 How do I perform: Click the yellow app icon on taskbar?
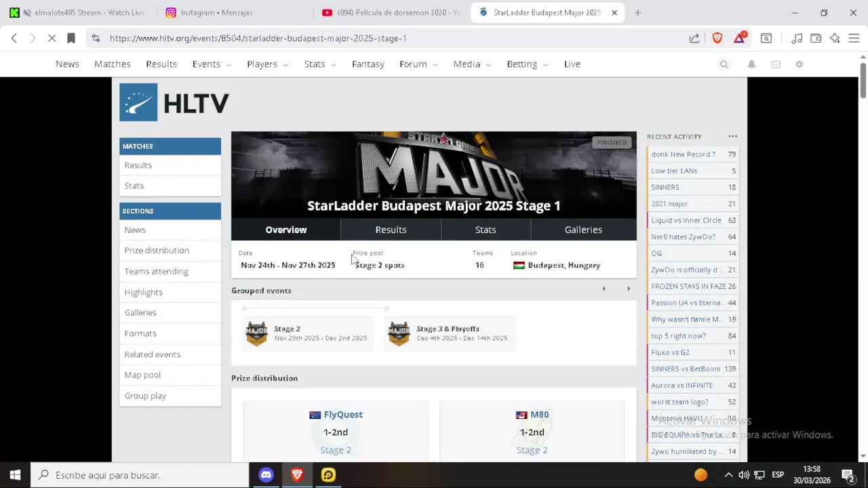(x=328, y=475)
